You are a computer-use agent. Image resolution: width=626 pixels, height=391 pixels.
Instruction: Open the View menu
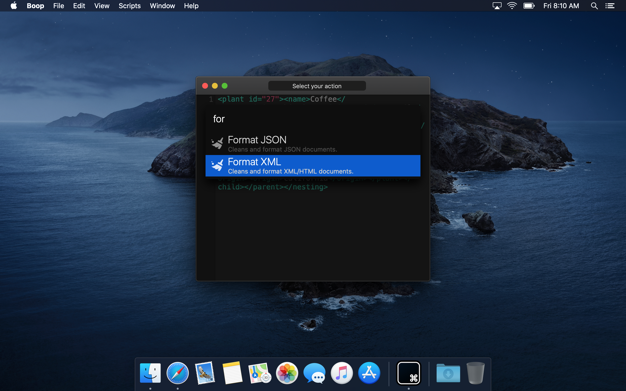click(x=101, y=6)
